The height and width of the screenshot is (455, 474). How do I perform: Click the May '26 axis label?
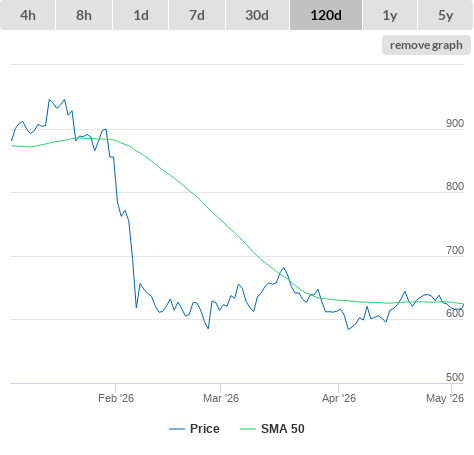(x=445, y=398)
